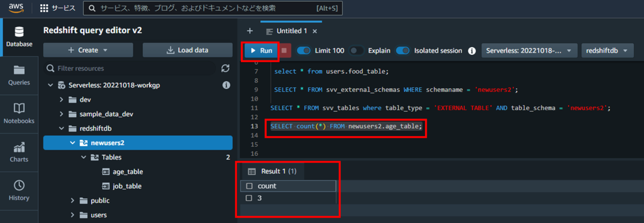Collapse the Tables folder

tap(84, 158)
